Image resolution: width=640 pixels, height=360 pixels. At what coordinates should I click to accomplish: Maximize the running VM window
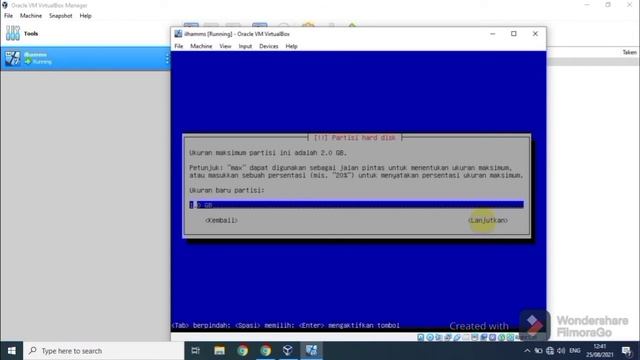coord(514,34)
